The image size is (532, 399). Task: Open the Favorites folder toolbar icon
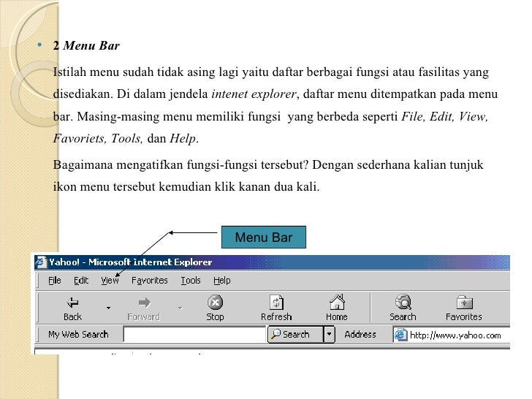click(465, 303)
